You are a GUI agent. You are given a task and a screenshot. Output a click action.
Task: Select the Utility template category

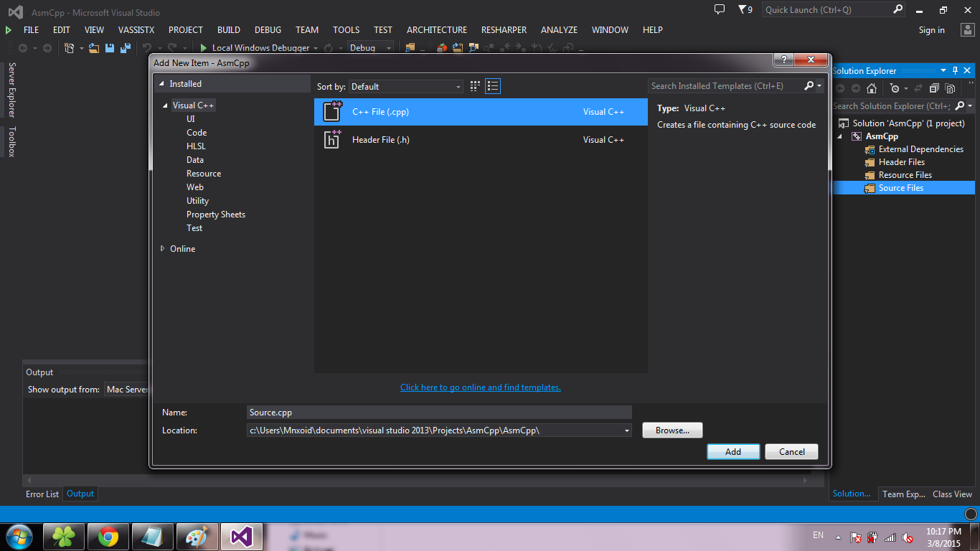[197, 201]
